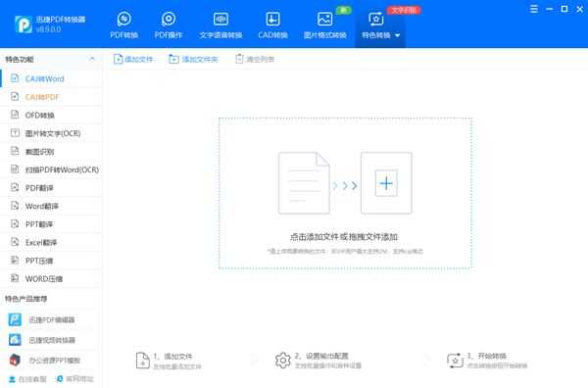The height and width of the screenshot is (388, 588).
Task: Click the plus icon in drop zone
Action: 386,183
